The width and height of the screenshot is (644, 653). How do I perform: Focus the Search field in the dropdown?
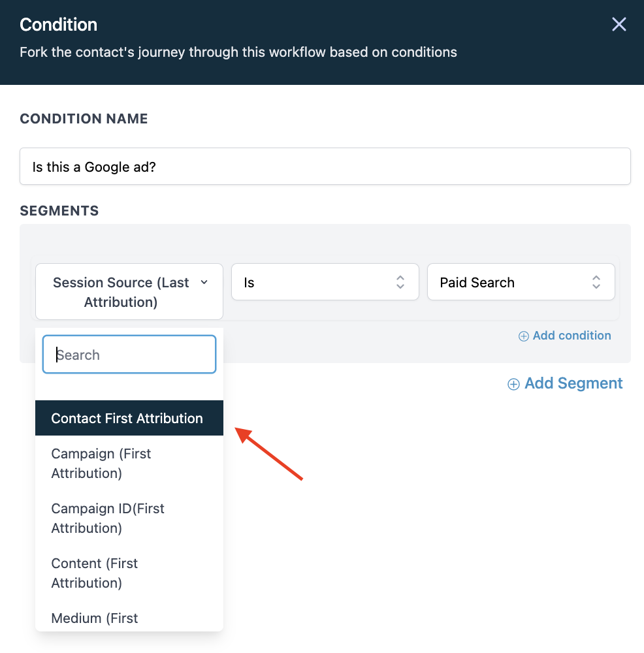pos(129,355)
